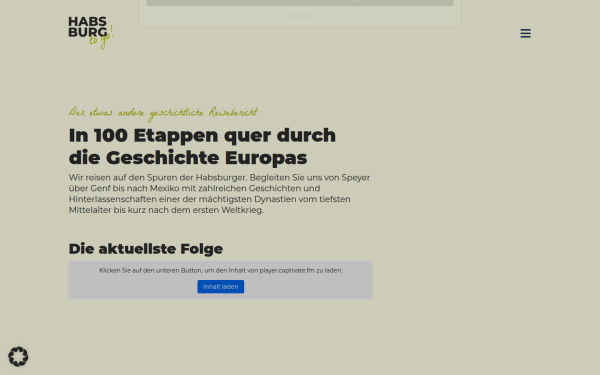The image size is (600, 375).
Task: Click the paragraph beginning Wir reisen auf den Spuren
Action: coord(220,194)
